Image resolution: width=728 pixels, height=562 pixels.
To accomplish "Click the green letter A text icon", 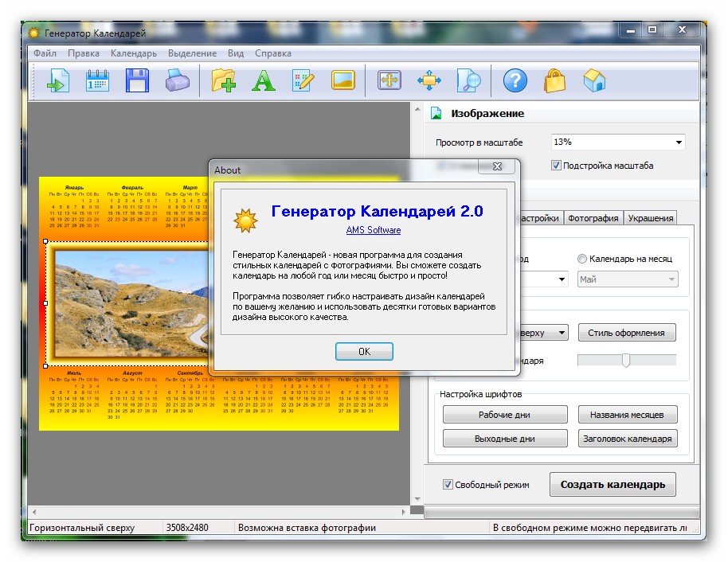I will click(x=263, y=80).
